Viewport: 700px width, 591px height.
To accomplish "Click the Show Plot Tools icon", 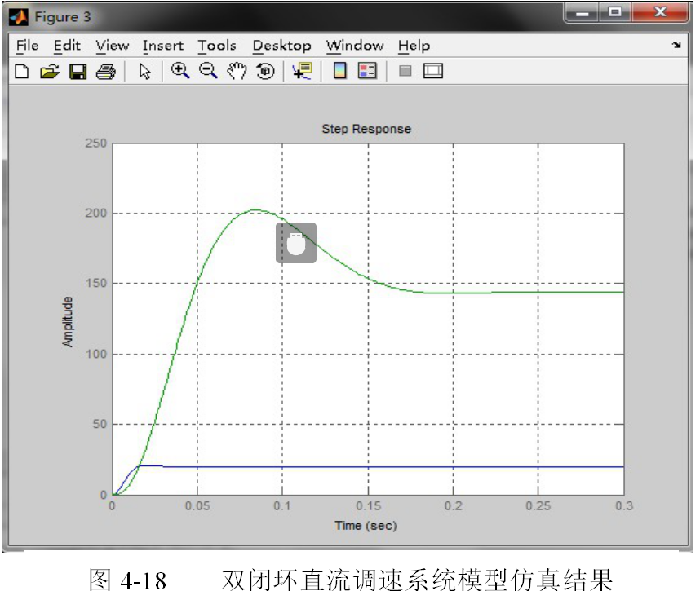I will [x=432, y=71].
